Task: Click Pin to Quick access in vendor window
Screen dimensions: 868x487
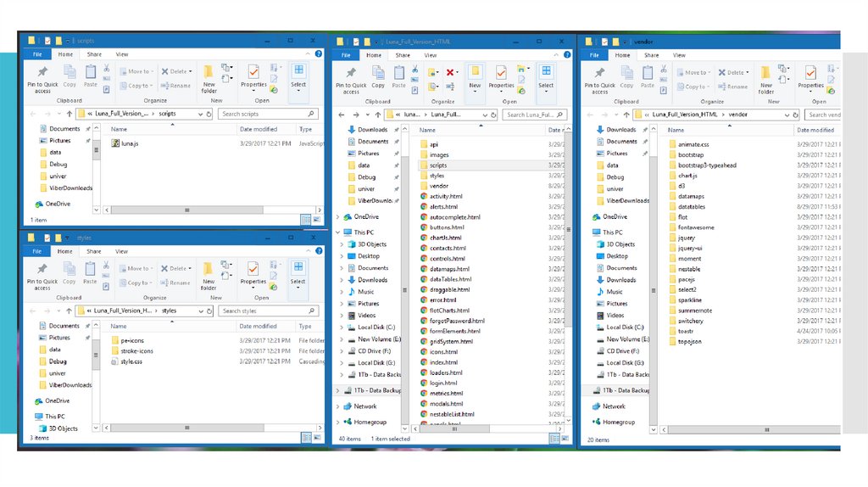Action: (x=599, y=81)
